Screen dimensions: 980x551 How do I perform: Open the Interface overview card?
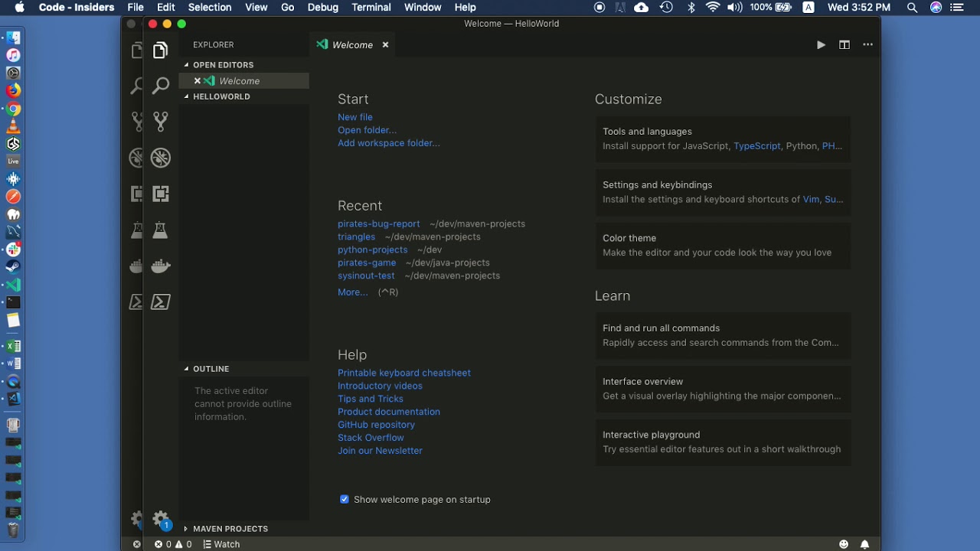click(x=723, y=389)
